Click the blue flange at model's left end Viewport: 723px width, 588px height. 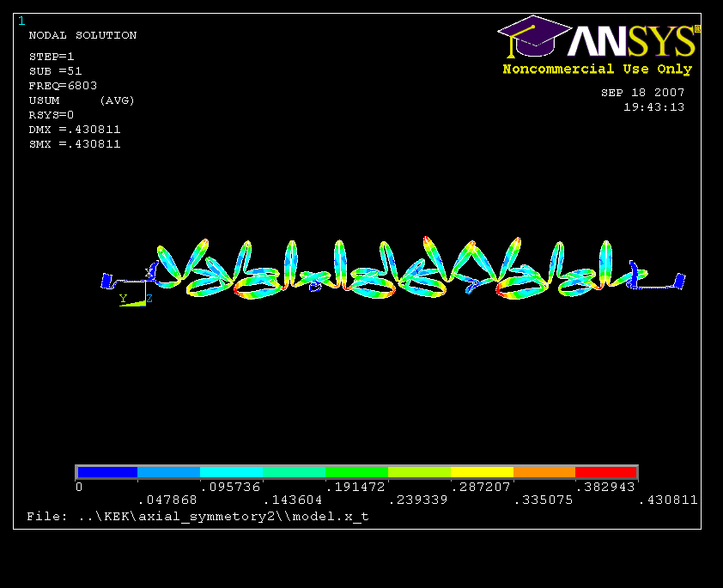pyautogui.click(x=106, y=281)
